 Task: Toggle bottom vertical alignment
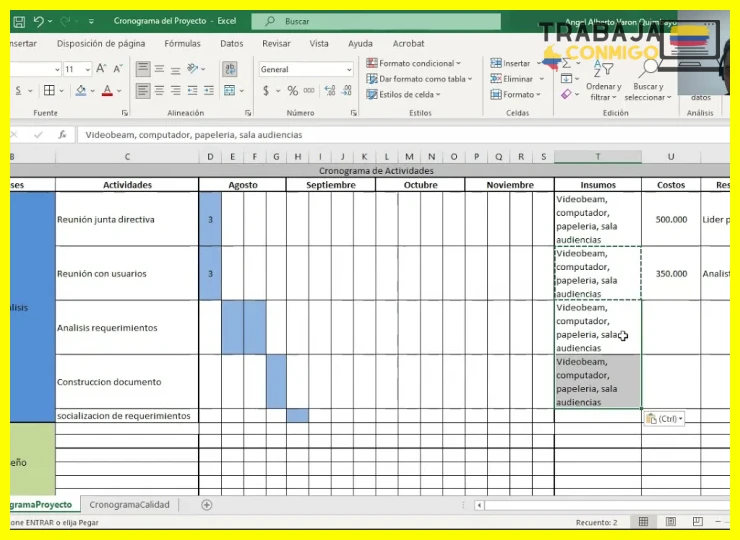(176, 69)
